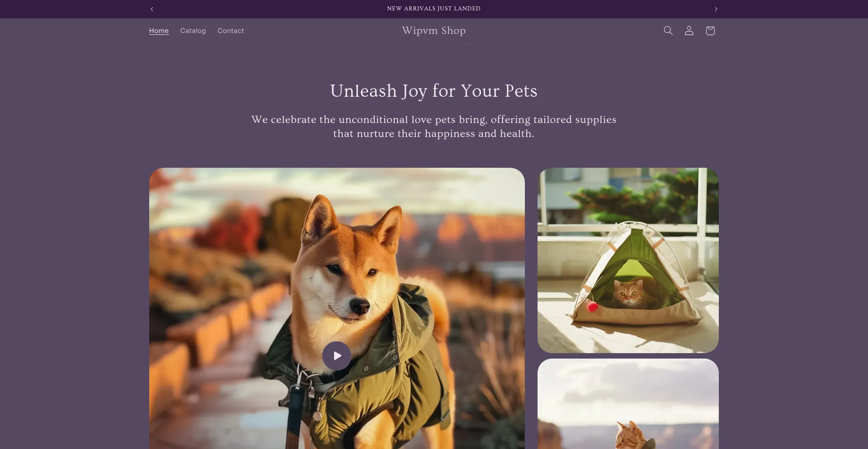Open the search magnifier icon
The image size is (868, 449).
pyautogui.click(x=668, y=31)
